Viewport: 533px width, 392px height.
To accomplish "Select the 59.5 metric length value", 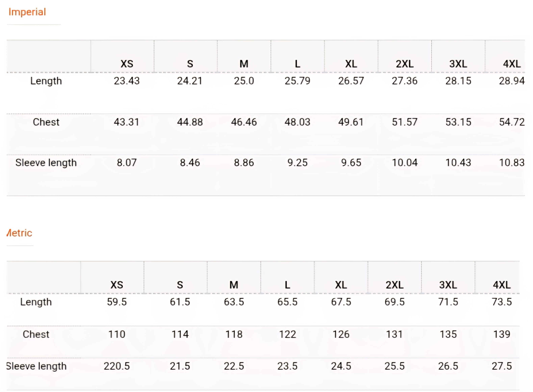I will click(117, 302).
